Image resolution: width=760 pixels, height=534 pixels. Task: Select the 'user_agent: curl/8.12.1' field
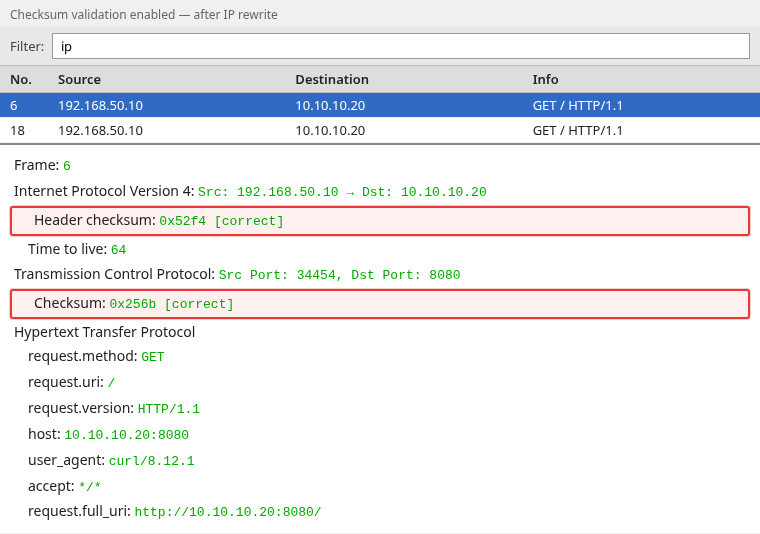tap(111, 460)
